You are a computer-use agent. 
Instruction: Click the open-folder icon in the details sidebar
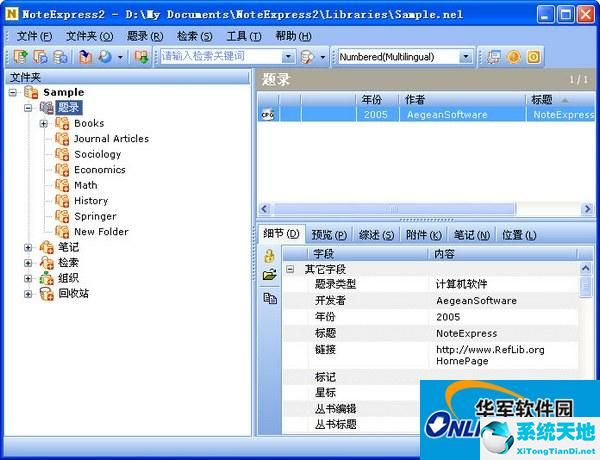[269, 275]
